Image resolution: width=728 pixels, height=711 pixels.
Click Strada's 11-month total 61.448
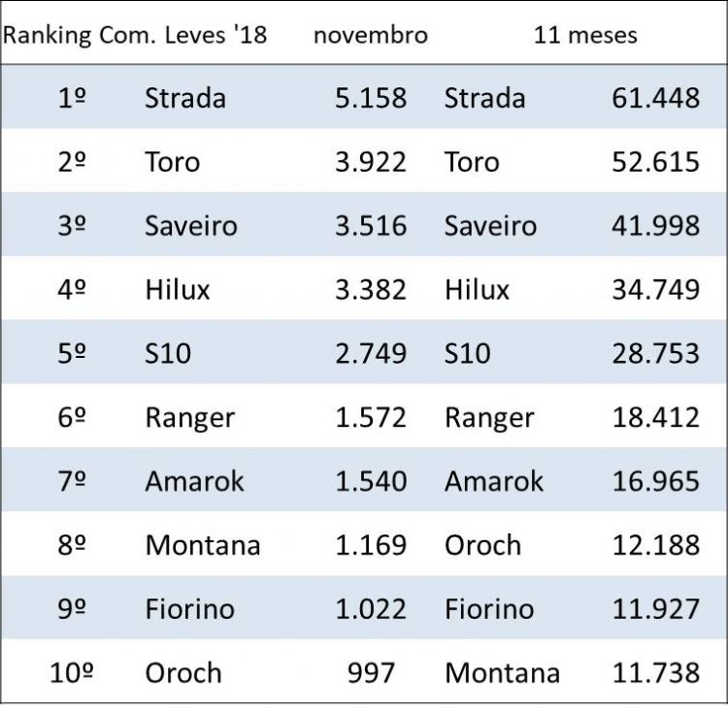pos(655,98)
